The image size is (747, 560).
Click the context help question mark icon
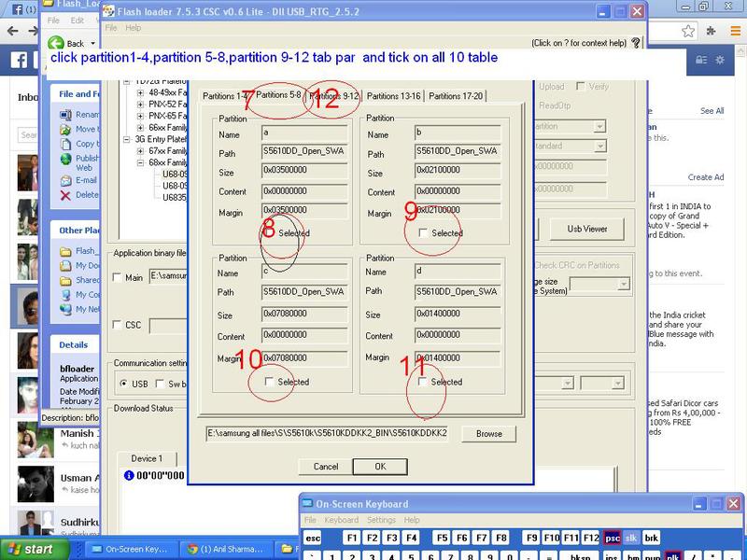coord(636,43)
